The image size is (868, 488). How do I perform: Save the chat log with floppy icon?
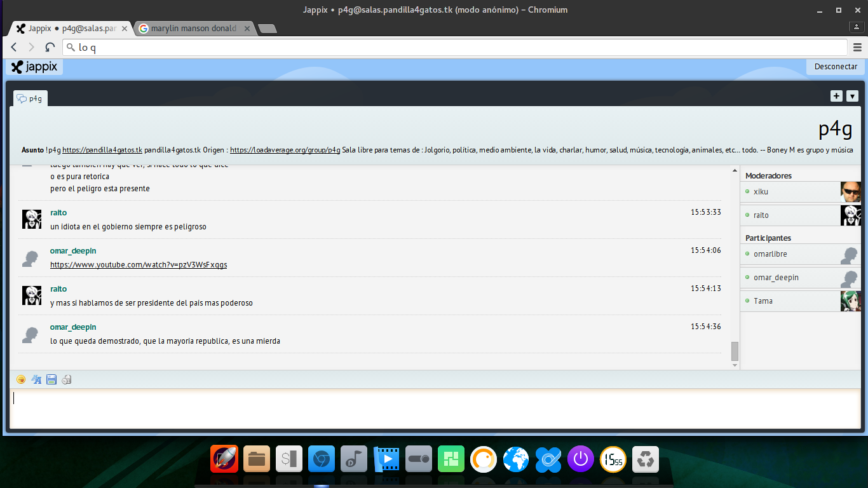(x=51, y=379)
